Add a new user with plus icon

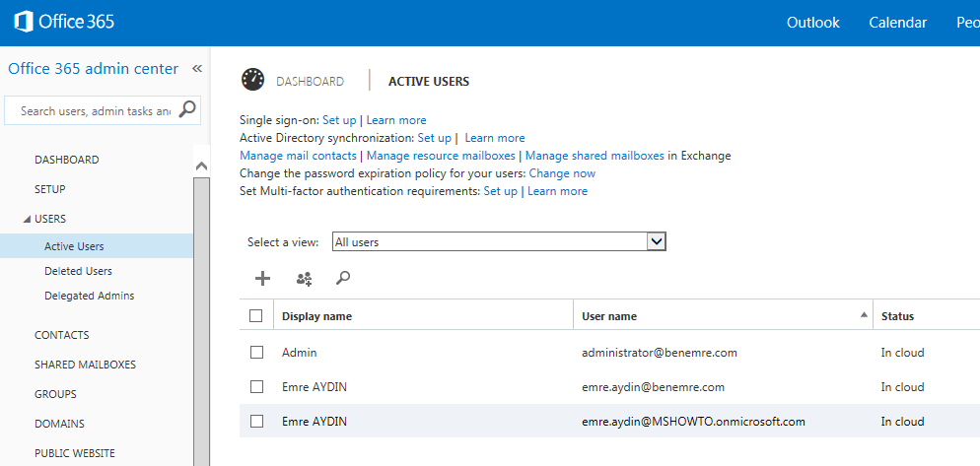263,279
